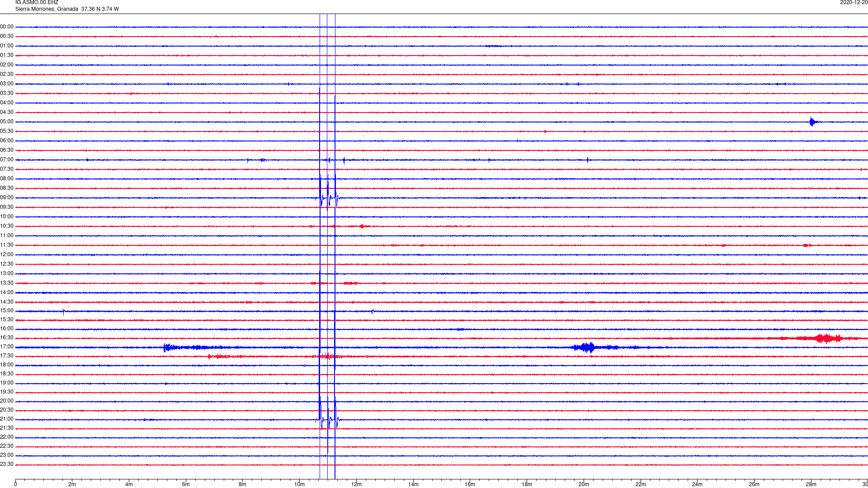Screen dimensions: 868x488
Task: Click the blue seismic burst on the 05:00 trace
Action: tap(813, 122)
